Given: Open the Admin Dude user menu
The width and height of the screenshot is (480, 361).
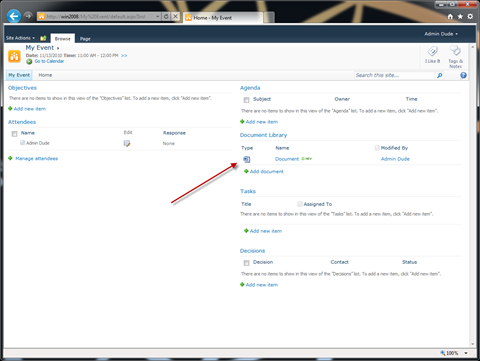Looking at the screenshot, I should [441, 34].
